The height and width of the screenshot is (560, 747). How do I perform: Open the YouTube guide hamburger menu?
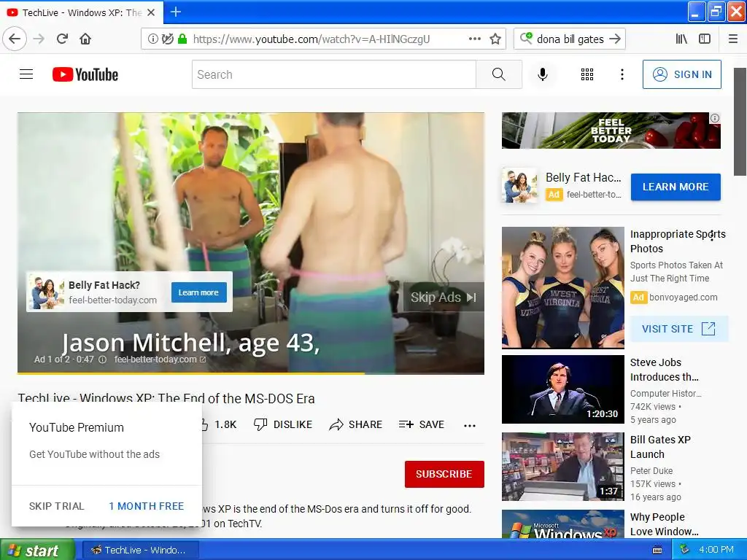[x=26, y=74]
